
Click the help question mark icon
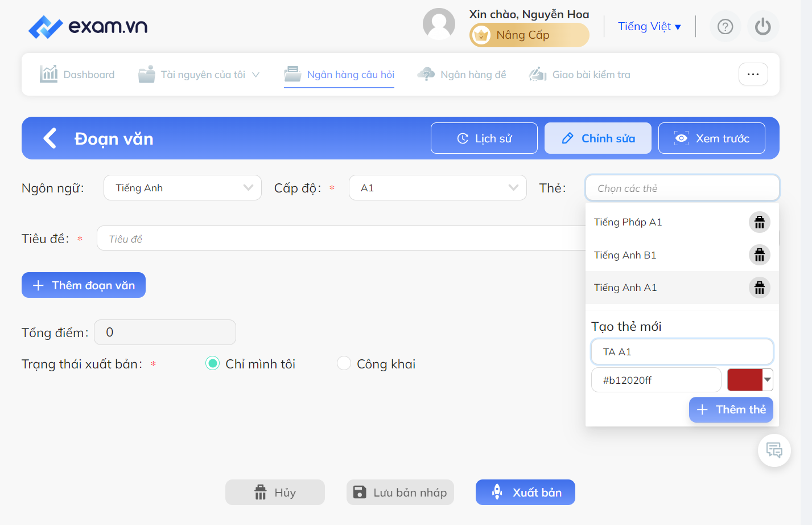(725, 27)
